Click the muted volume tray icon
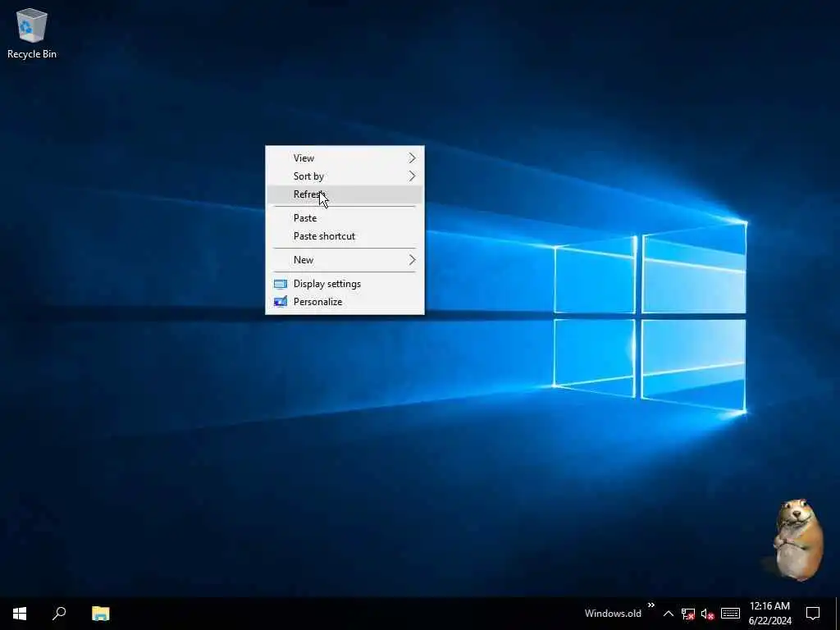The height and width of the screenshot is (630, 840). coord(708,614)
